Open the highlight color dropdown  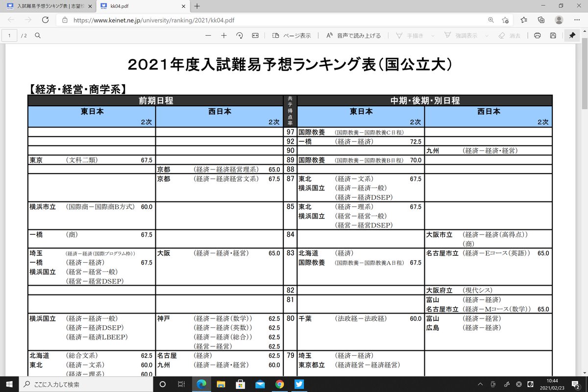pyautogui.click(x=487, y=35)
